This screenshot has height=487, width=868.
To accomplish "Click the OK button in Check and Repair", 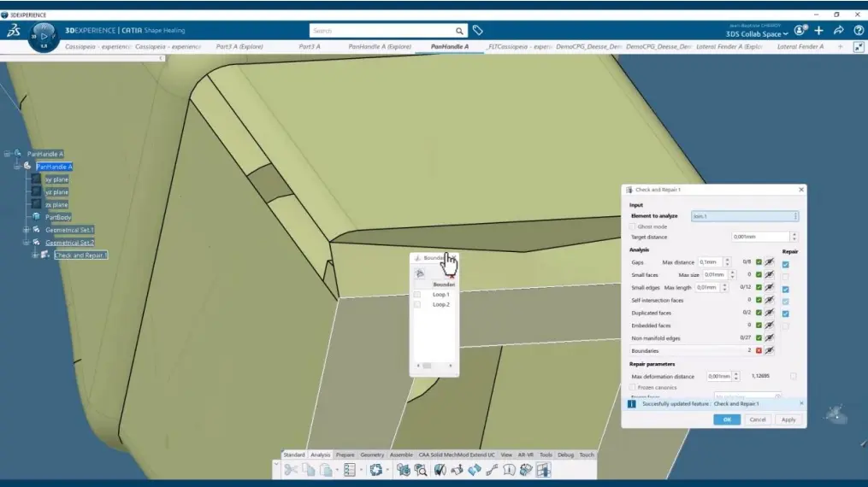I will pyautogui.click(x=727, y=420).
